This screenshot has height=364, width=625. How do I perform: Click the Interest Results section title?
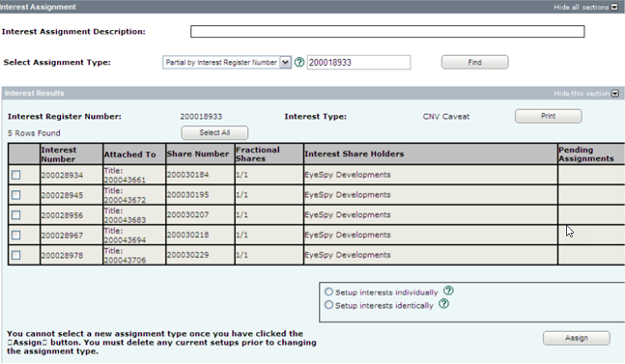(x=34, y=94)
